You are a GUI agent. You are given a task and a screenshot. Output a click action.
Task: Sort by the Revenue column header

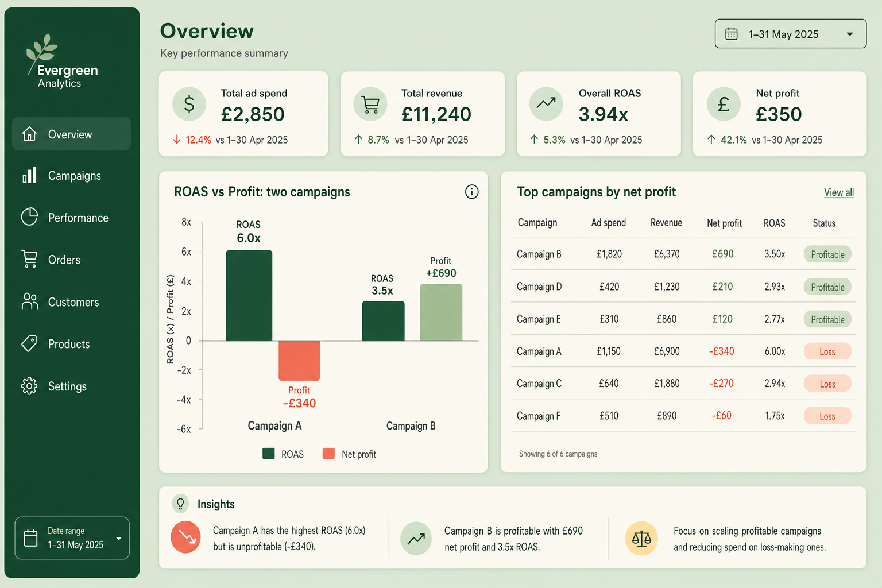pyautogui.click(x=666, y=223)
